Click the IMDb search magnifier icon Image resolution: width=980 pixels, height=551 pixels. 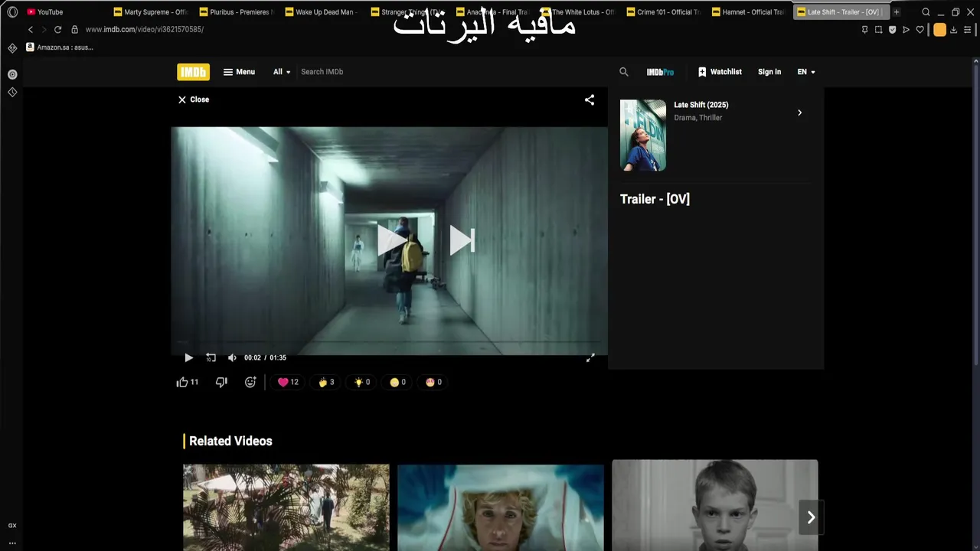[624, 72]
